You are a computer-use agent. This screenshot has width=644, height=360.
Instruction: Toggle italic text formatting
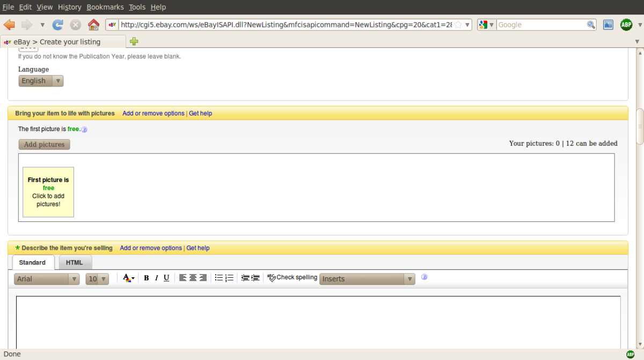point(156,278)
